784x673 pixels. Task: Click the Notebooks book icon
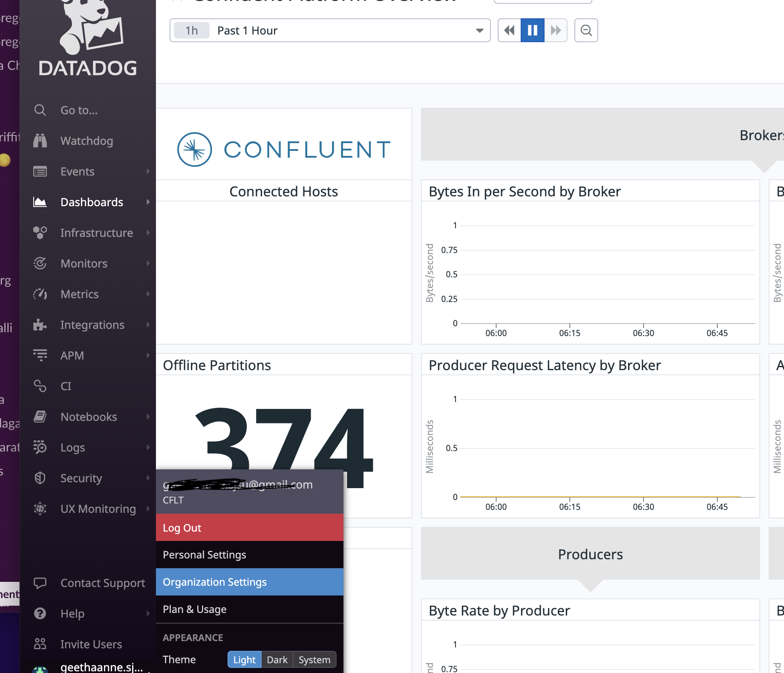(40, 417)
